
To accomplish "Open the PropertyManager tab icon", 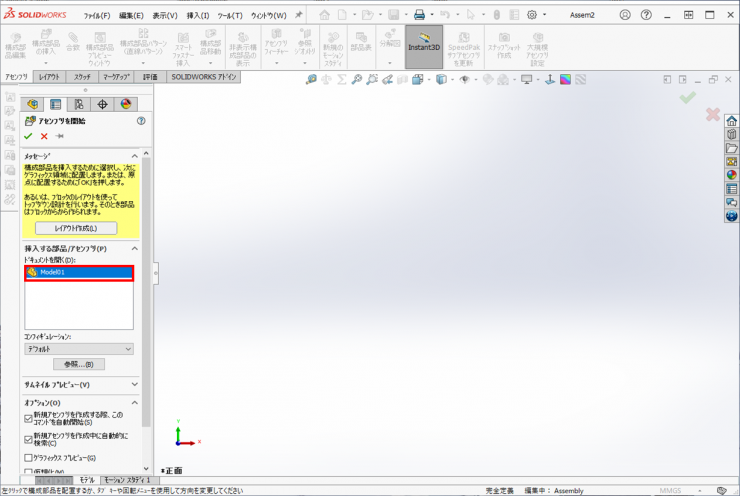I will (x=56, y=104).
